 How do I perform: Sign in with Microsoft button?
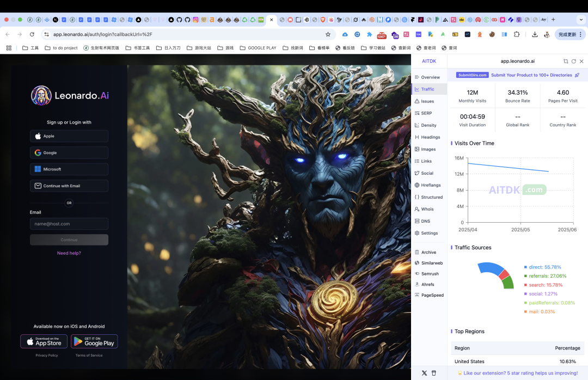tap(69, 169)
